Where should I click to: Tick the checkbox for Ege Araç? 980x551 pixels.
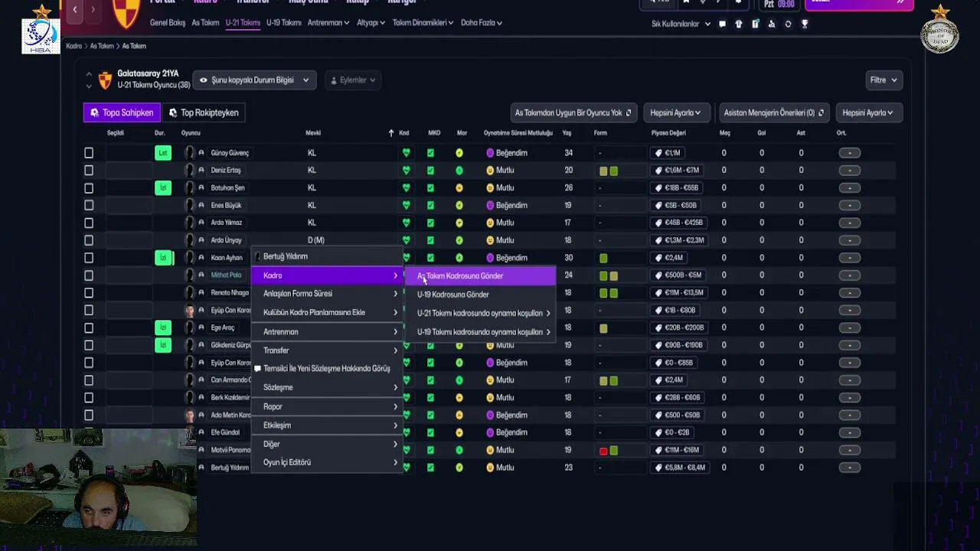pos(89,328)
